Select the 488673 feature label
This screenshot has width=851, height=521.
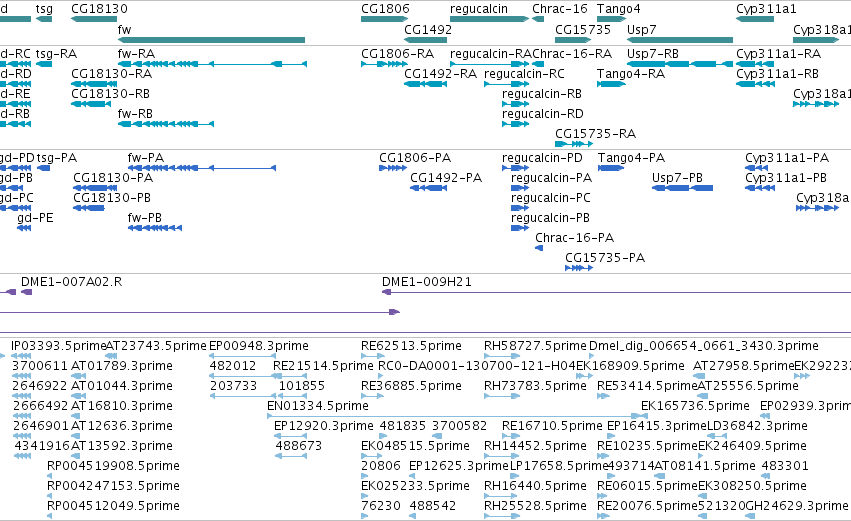coord(299,446)
